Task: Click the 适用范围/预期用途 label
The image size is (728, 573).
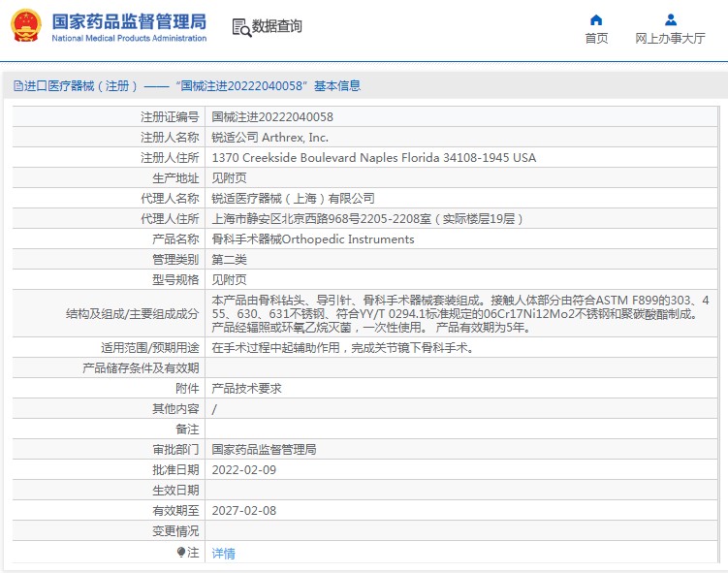Action: click(149, 348)
